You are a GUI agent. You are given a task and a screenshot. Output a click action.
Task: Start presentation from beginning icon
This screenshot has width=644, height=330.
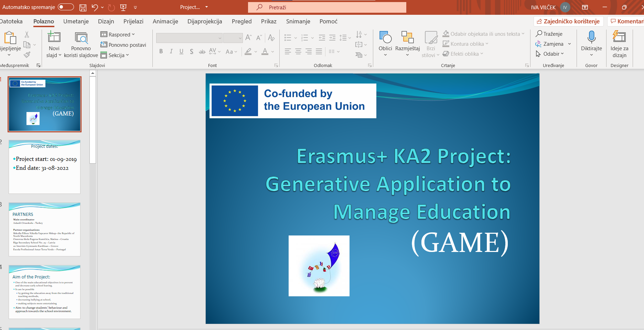point(124,7)
